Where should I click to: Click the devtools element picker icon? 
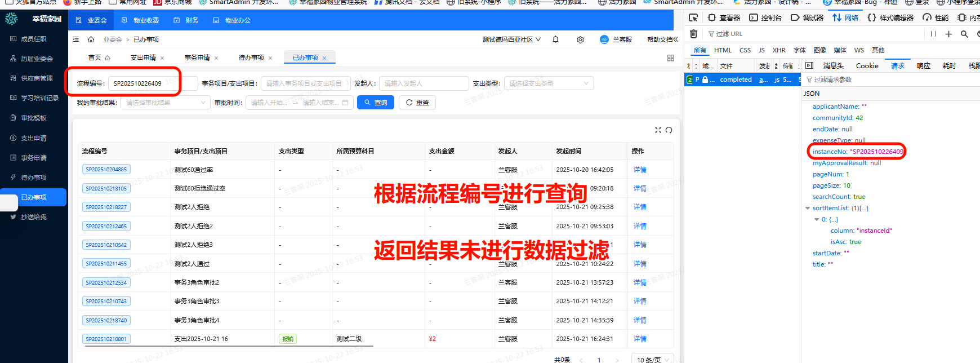[693, 17]
